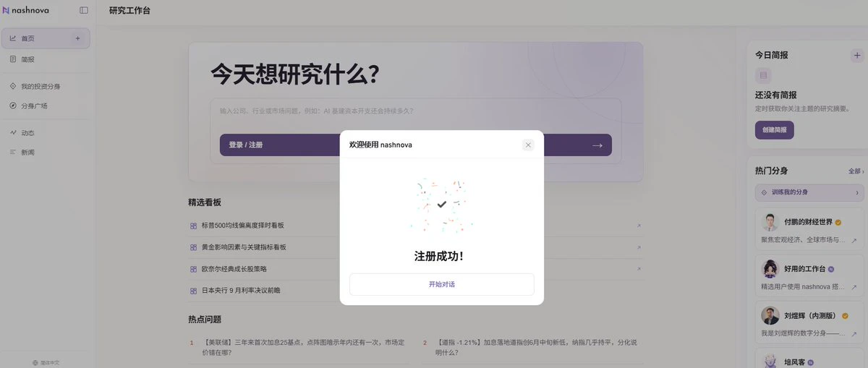Open 动态 in the sidebar
This screenshot has height=368, width=868.
pos(46,133)
